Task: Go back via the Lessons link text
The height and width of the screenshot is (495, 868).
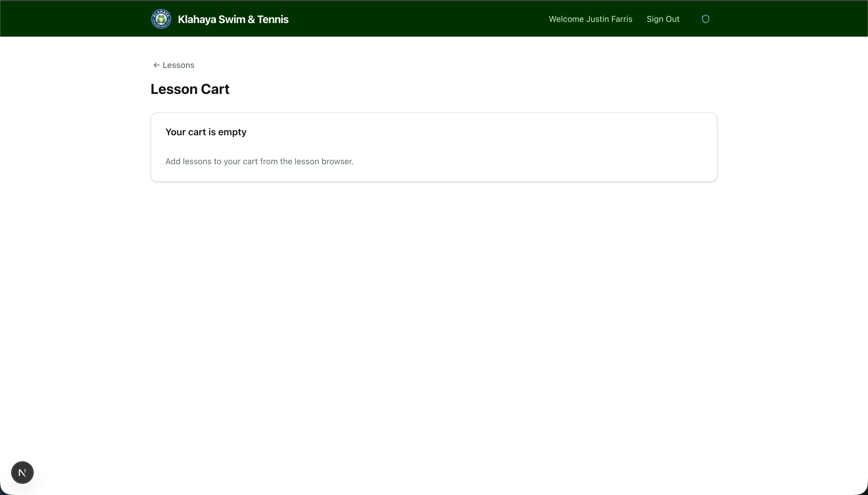Action: tap(178, 65)
